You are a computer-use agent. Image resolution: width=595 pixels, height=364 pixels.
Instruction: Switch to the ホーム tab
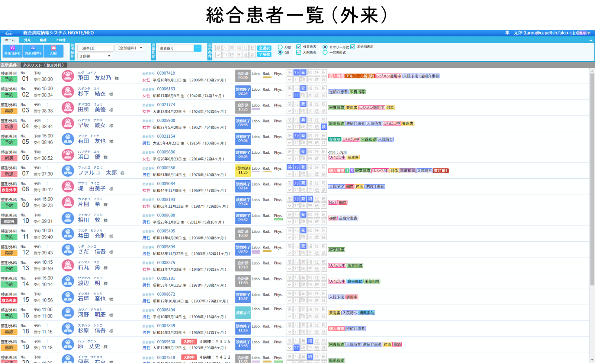point(10,40)
